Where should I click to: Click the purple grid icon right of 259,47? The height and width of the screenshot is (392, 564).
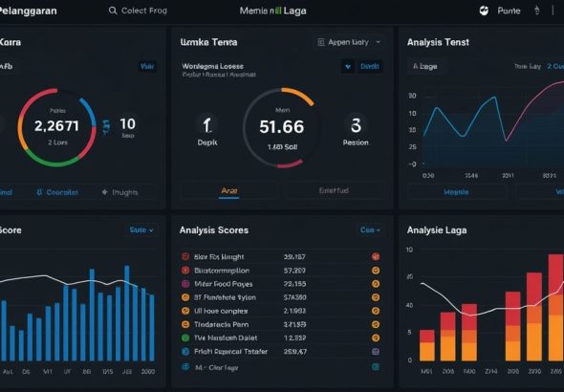point(376,351)
